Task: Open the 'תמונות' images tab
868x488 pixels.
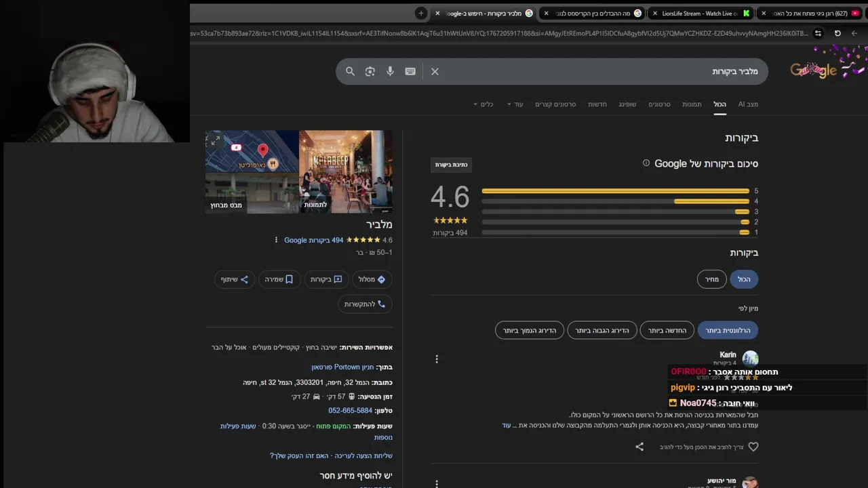Action: pos(692,104)
